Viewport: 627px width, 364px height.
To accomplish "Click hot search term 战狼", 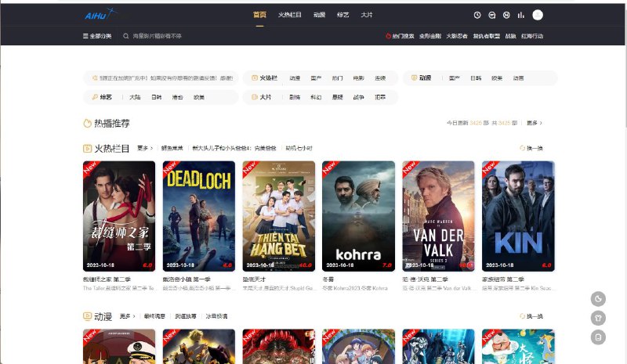I will 510,36.
